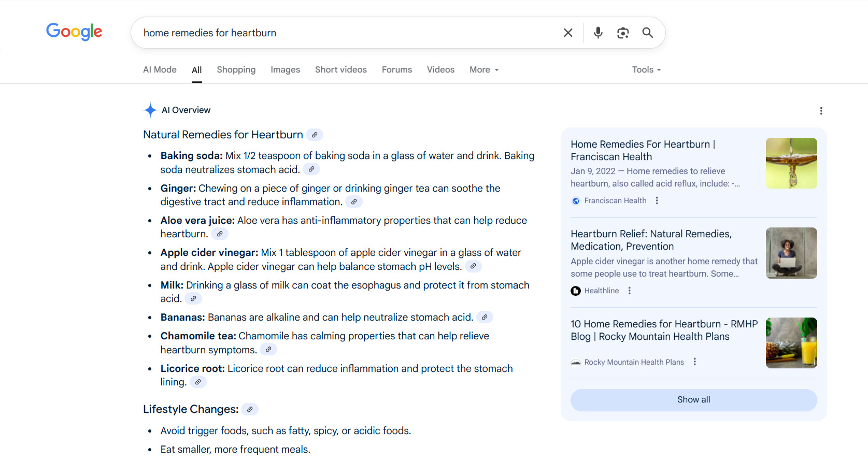This screenshot has height=461, width=868.
Task: Click the Jan 9, 2022 snippet text
Action: coord(655,177)
